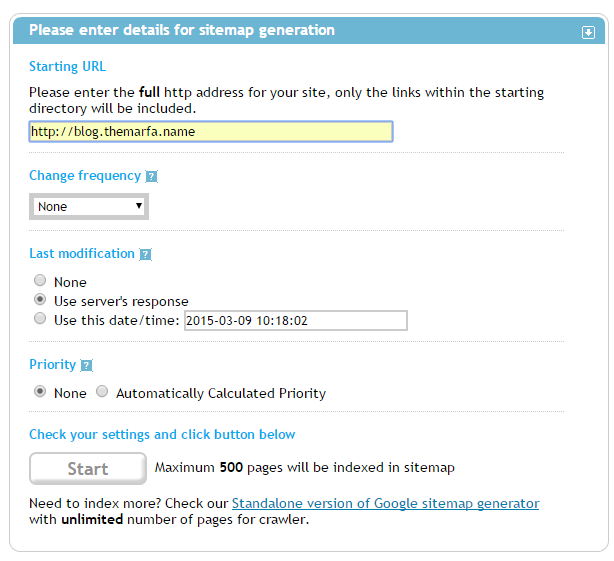This screenshot has height=561, width=614.
Task: Open Change frequency help icon
Action: [152, 177]
